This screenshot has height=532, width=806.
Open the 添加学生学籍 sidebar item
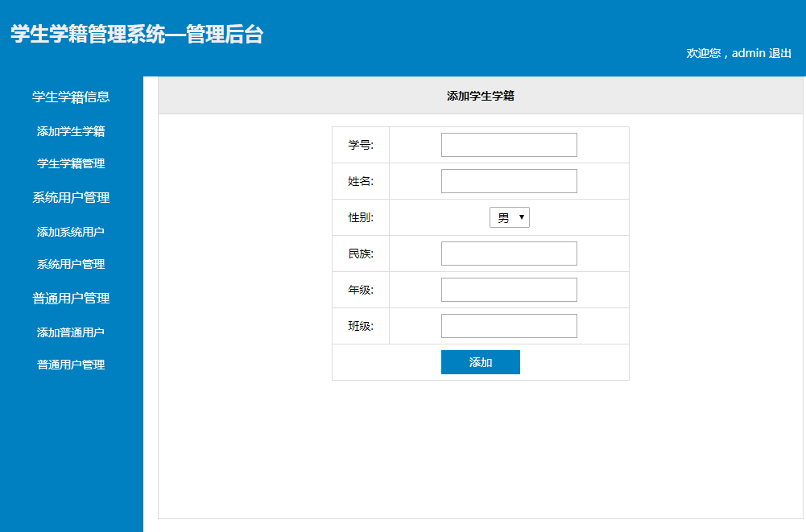coord(71,131)
